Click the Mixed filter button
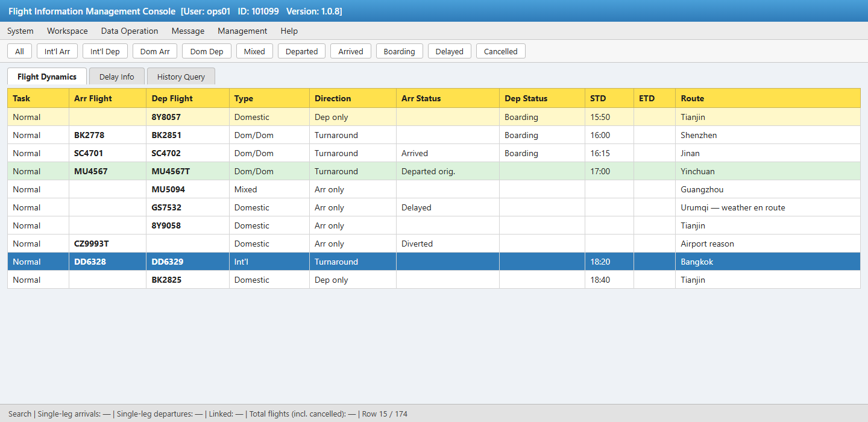 click(254, 51)
